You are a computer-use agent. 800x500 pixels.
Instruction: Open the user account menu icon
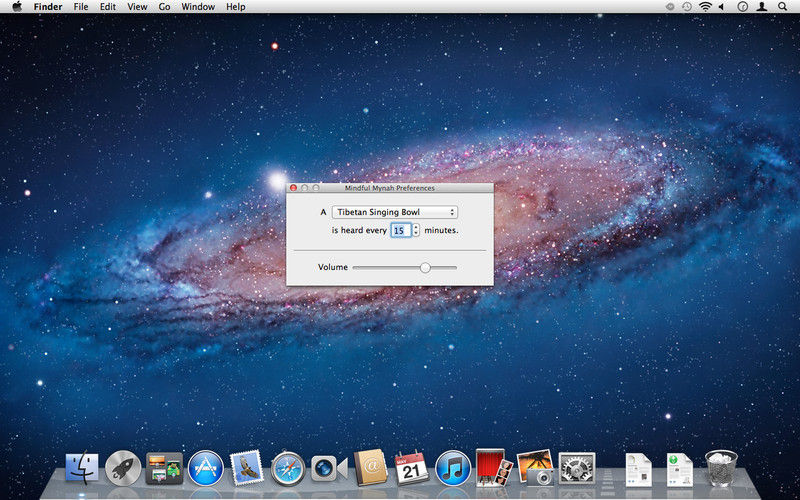point(762,7)
